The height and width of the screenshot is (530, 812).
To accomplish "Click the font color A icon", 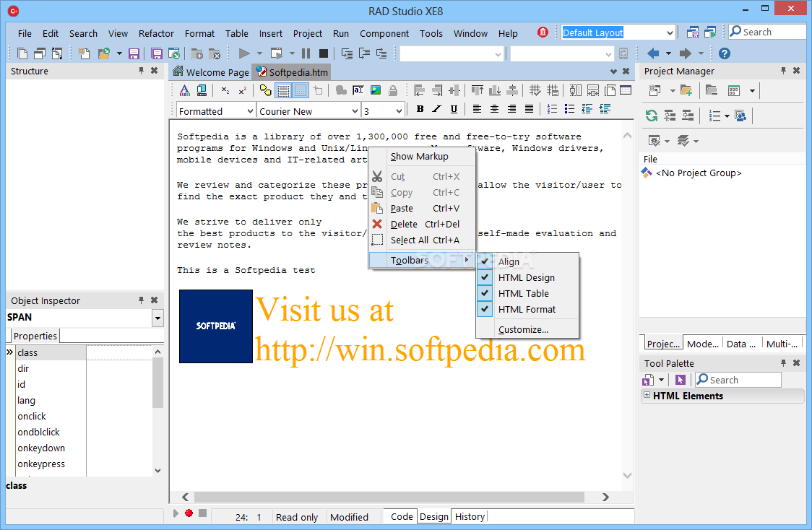I will 184,90.
